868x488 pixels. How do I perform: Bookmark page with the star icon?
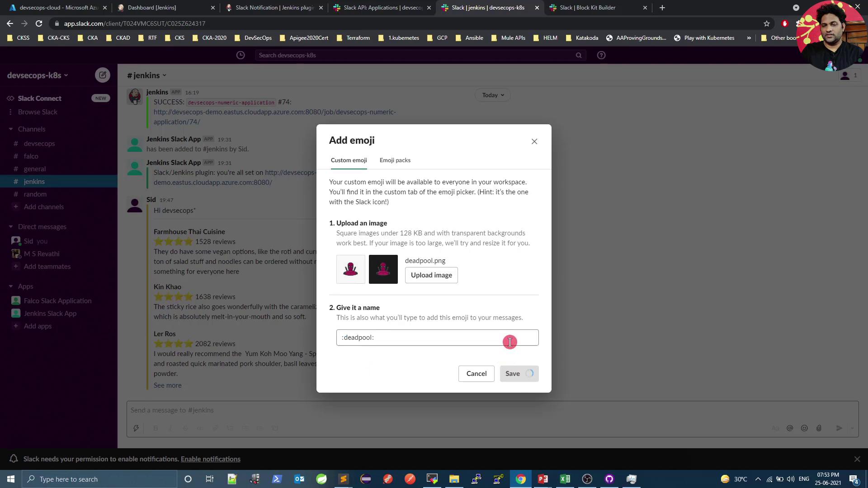tap(767, 23)
